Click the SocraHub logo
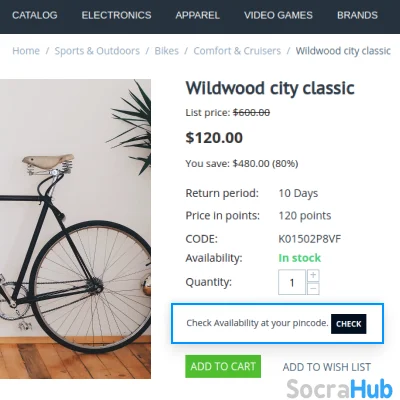The image size is (400, 400). pos(339,389)
